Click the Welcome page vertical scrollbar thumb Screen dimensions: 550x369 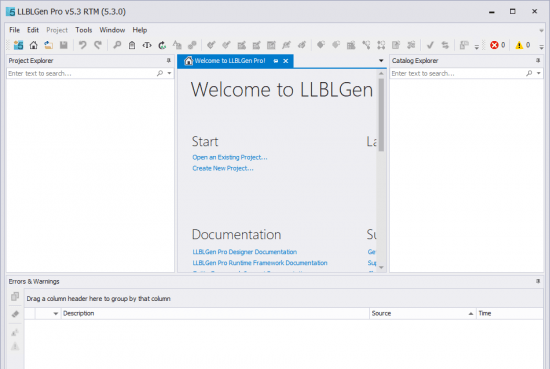click(381, 115)
